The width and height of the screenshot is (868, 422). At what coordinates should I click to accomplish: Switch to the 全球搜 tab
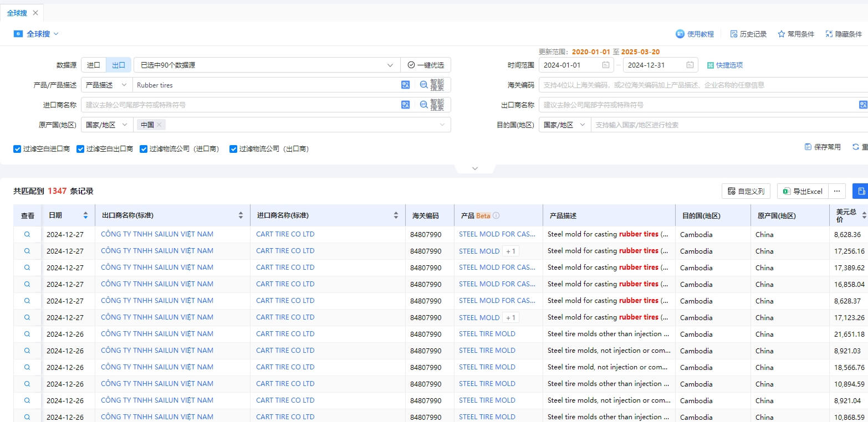[x=17, y=13]
